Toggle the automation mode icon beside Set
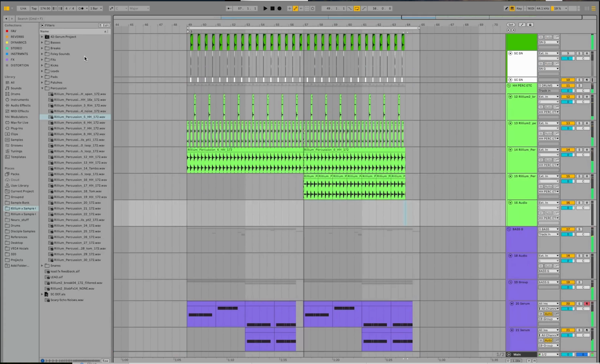Screen dimensions: 600x364 (522, 25)
